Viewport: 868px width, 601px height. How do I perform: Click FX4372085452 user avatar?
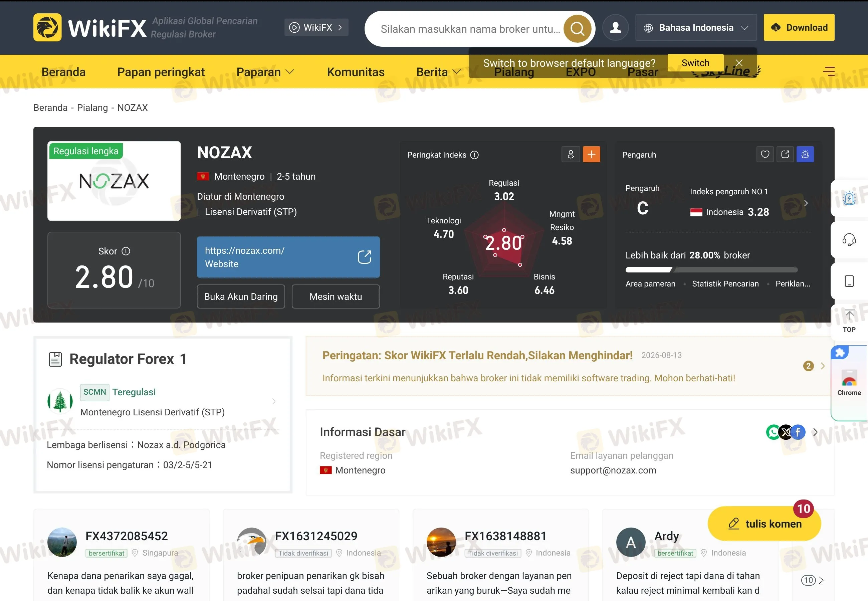pos(62,542)
